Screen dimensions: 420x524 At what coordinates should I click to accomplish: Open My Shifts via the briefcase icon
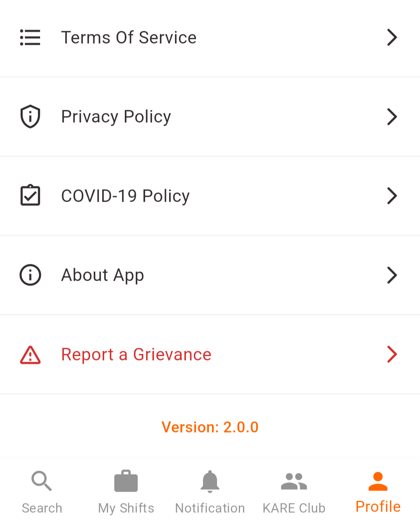coord(126,481)
